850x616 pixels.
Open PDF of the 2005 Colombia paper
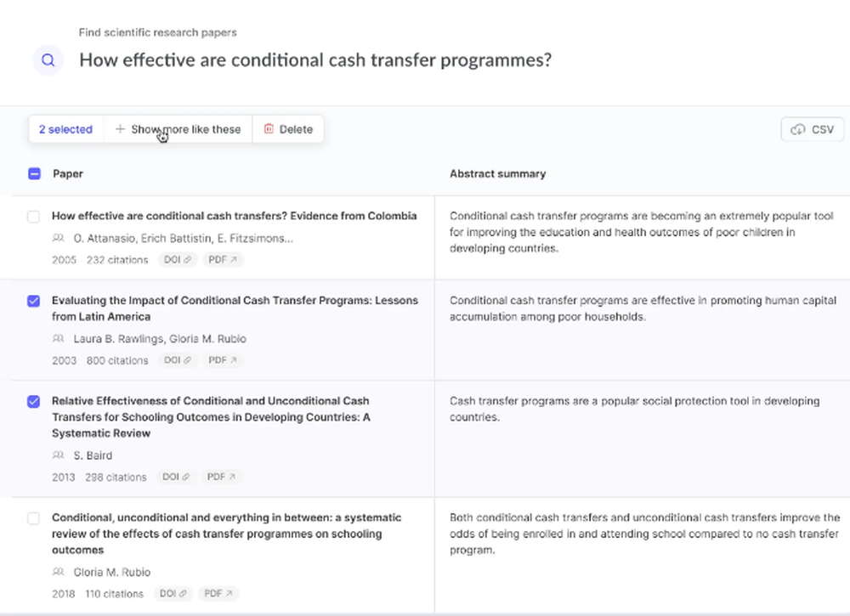click(x=223, y=260)
